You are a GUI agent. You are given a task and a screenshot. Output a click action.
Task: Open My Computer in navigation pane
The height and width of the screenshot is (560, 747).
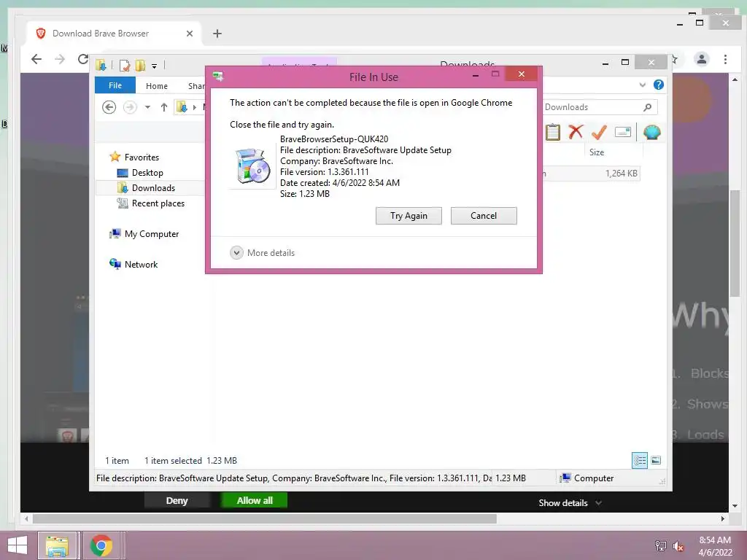click(x=144, y=234)
